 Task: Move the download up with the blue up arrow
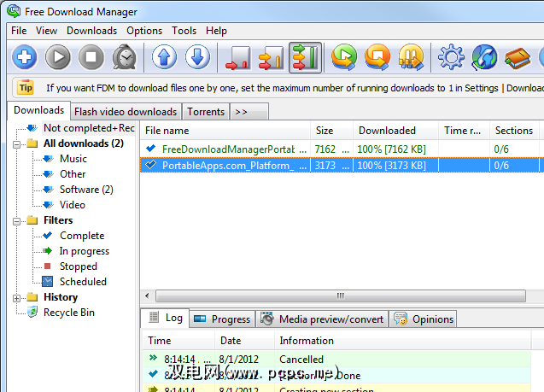165,57
